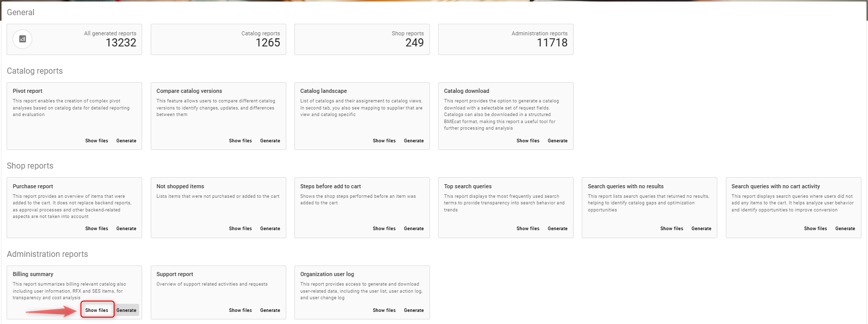Generate Top search queries report
The height and width of the screenshot is (324, 868).
(557, 229)
